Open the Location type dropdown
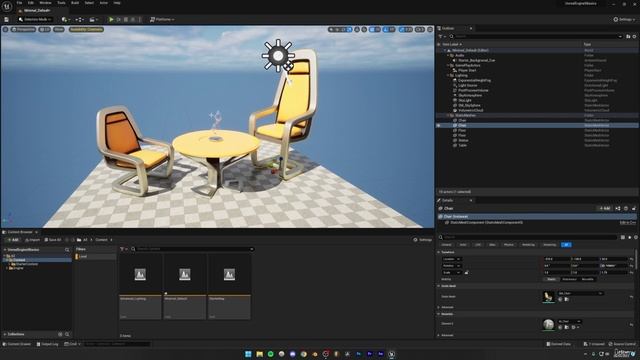 [452, 259]
